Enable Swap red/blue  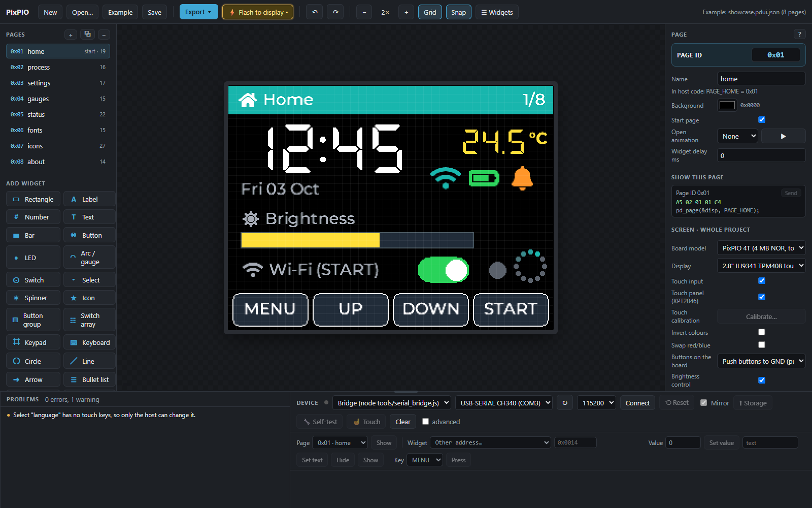(x=761, y=345)
